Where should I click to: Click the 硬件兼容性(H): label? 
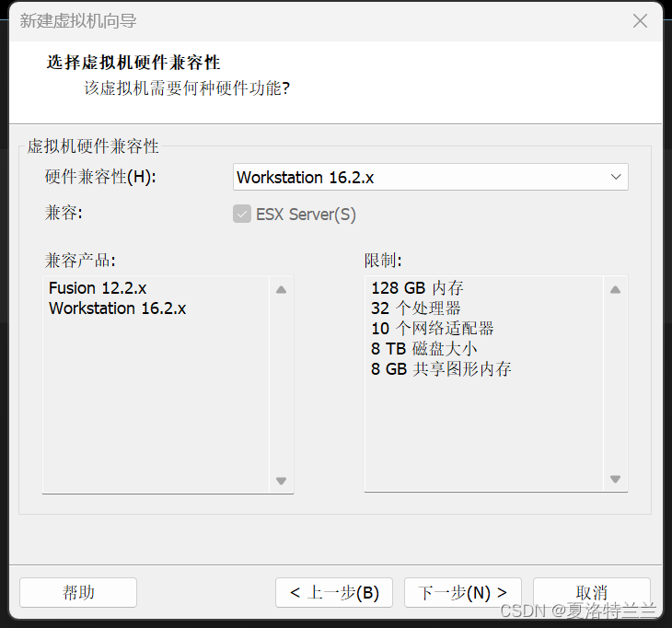click(100, 177)
